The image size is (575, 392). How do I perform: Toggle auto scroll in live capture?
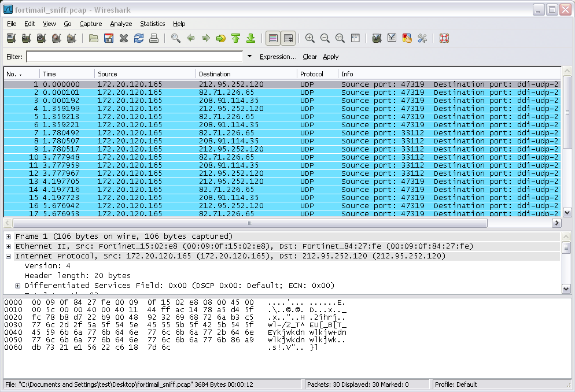tap(288, 39)
